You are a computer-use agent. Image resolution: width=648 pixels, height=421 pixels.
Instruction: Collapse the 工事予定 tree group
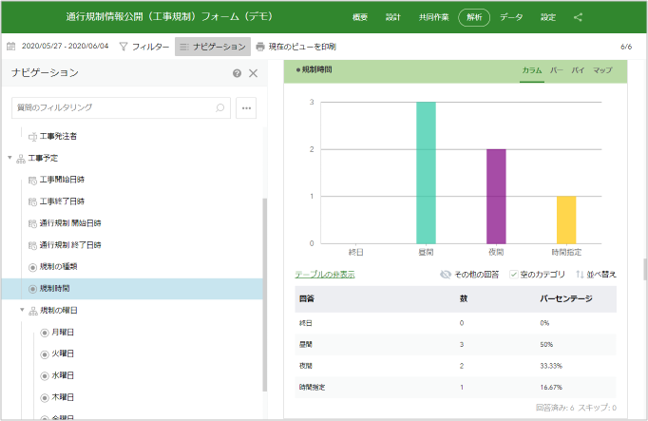(10, 158)
